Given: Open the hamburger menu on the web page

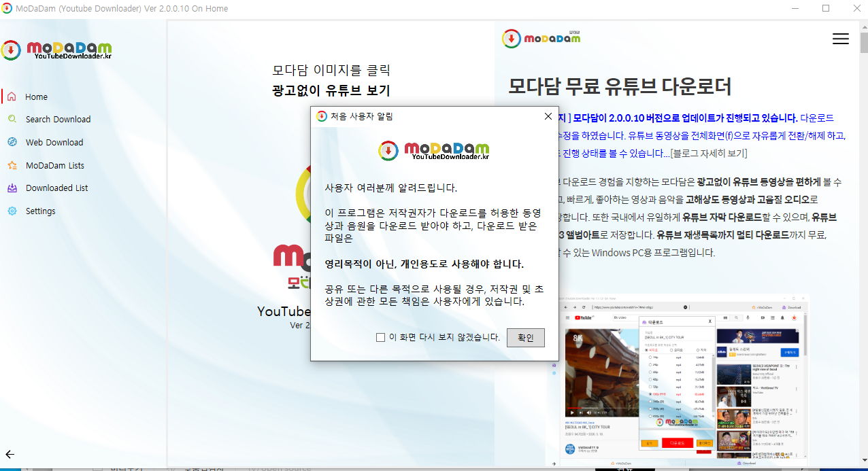Looking at the screenshot, I should click(841, 39).
